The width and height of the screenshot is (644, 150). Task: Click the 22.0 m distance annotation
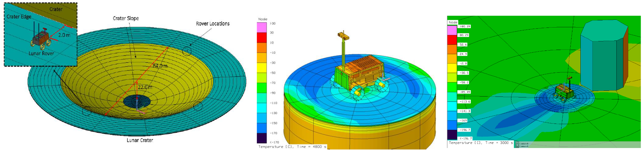point(145,87)
